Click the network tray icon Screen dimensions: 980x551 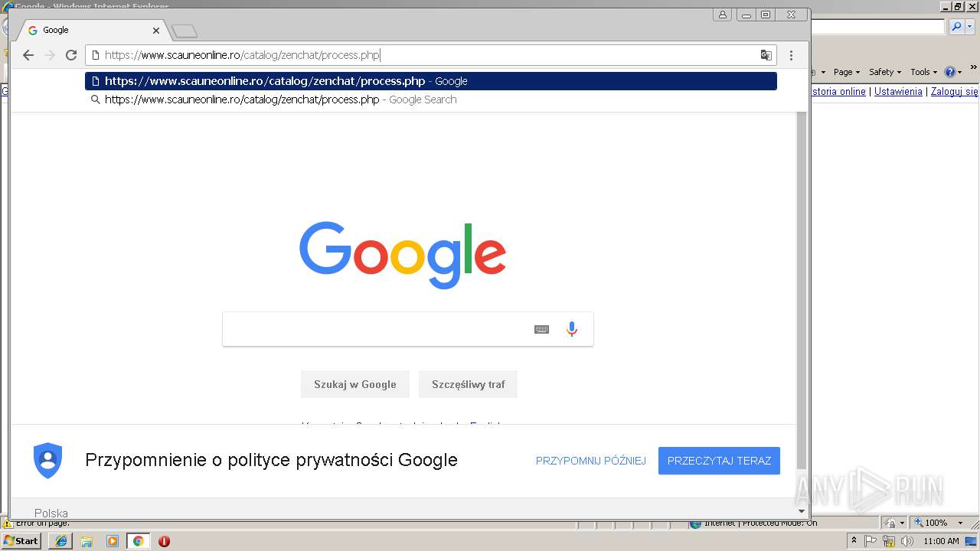click(889, 541)
